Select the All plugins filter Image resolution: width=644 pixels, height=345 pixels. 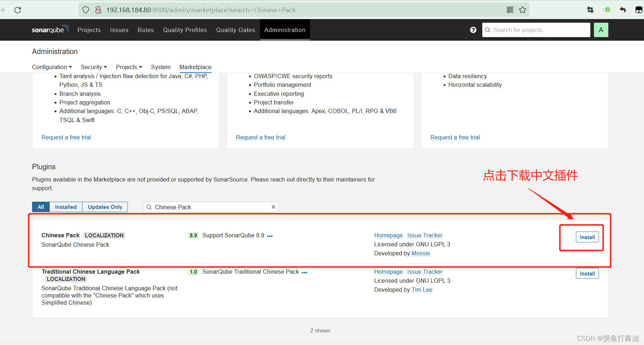pyautogui.click(x=41, y=207)
